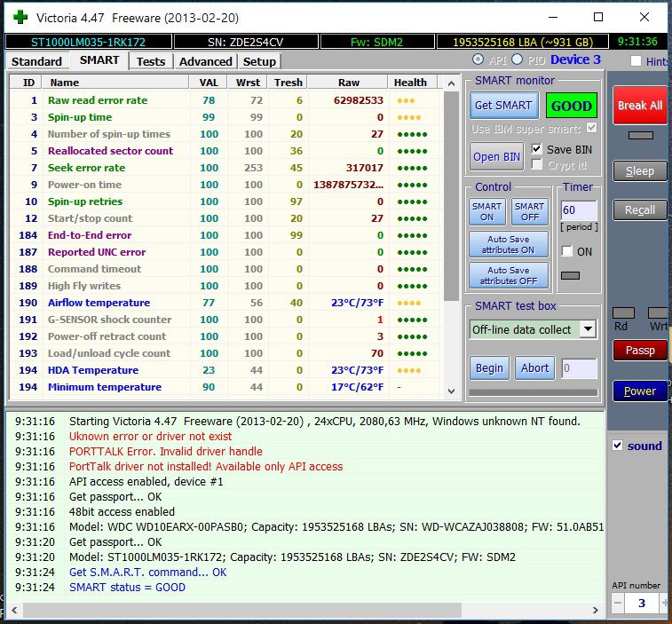Image resolution: width=672 pixels, height=624 pixels.
Task: Click the log scroll right arrow
Action: click(x=596, y=610)
